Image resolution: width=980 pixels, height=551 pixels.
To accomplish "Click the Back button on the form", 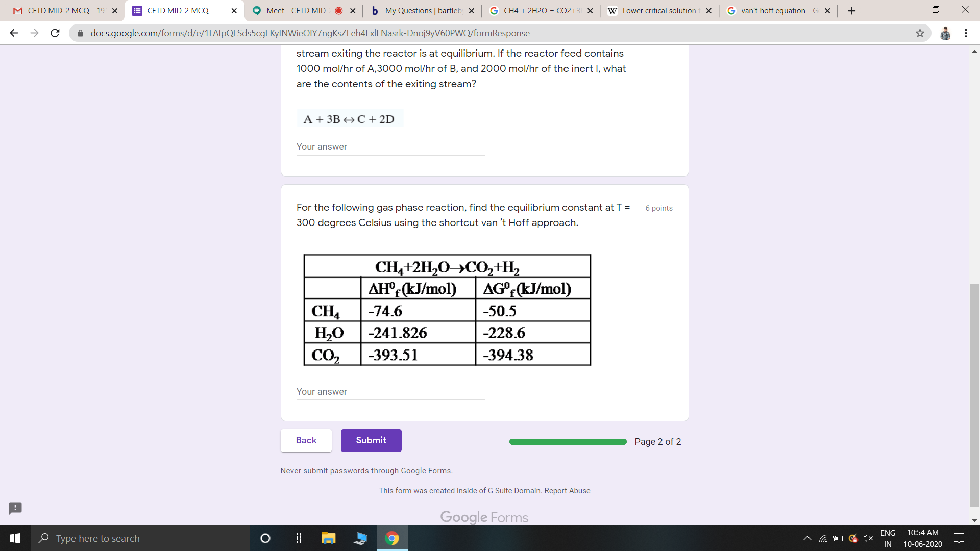I will [x=306, y=441].
